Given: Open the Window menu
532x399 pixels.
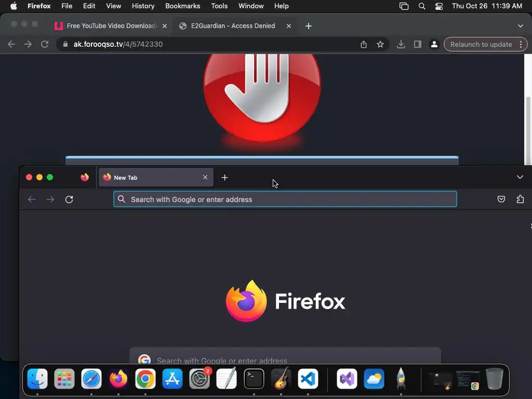Looking at the screenshot, I should click(251, 6).
